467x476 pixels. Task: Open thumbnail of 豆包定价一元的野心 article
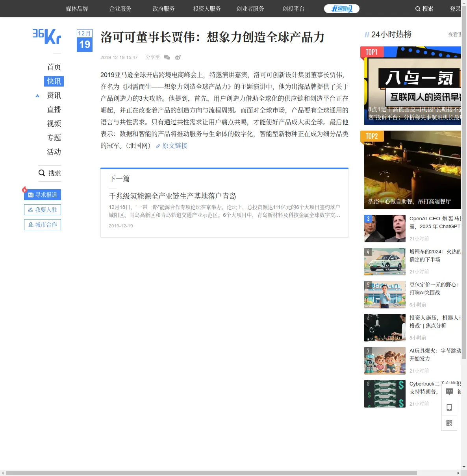(385, 295)
